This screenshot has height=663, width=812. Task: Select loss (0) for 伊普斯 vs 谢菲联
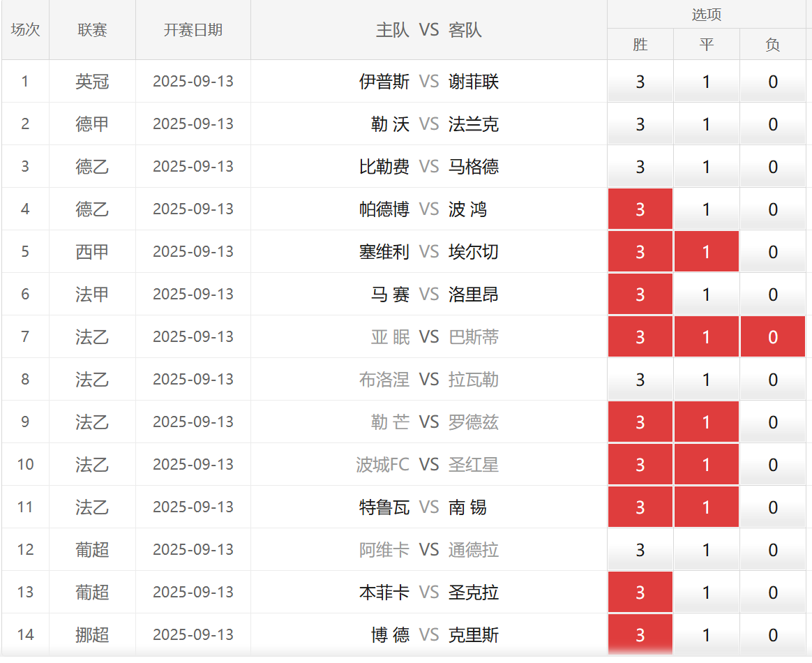click(773, 82)
